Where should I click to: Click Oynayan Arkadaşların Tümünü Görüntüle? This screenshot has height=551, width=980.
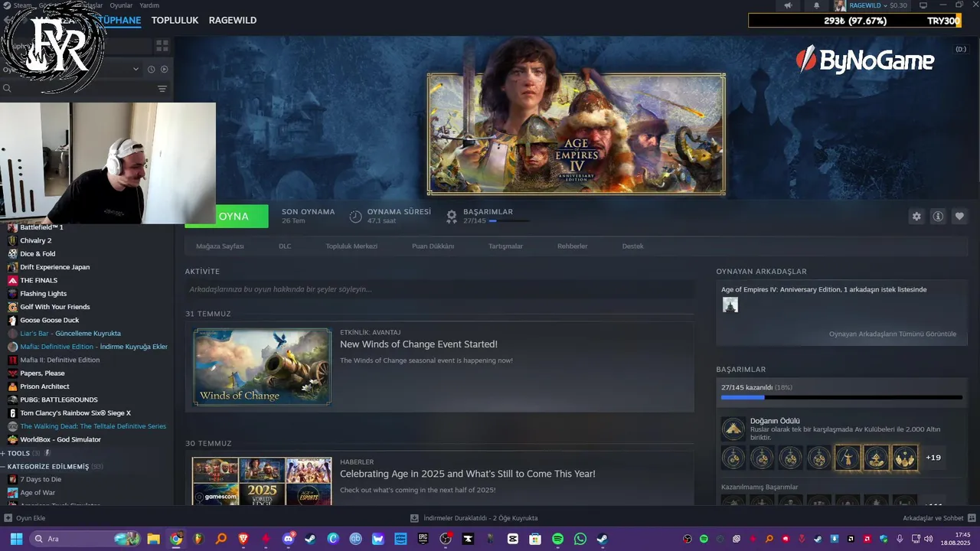click(x=893, y=334)
